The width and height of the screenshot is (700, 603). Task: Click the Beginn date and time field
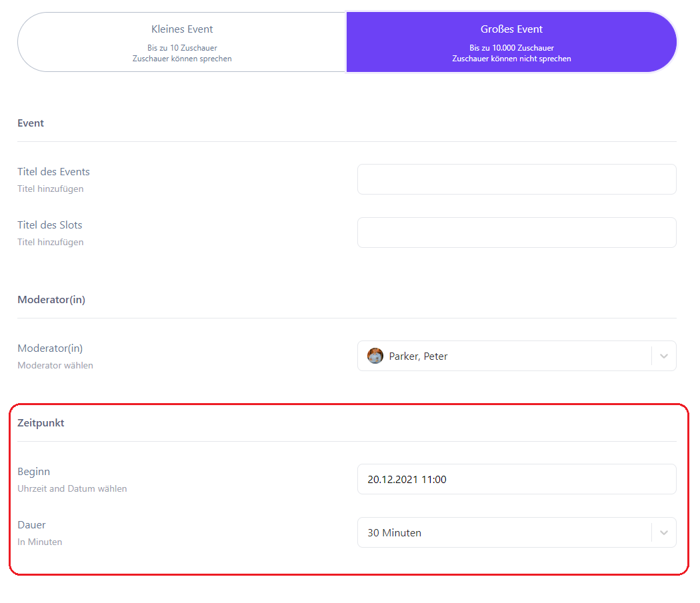tap(517, 479)
